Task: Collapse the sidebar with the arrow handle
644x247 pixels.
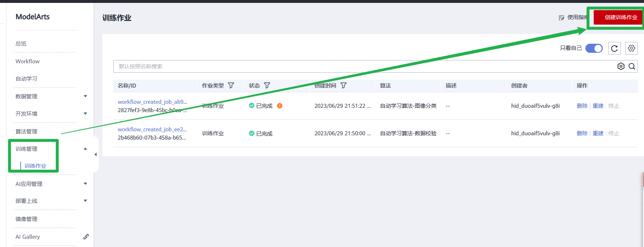Action: point(96,154)
